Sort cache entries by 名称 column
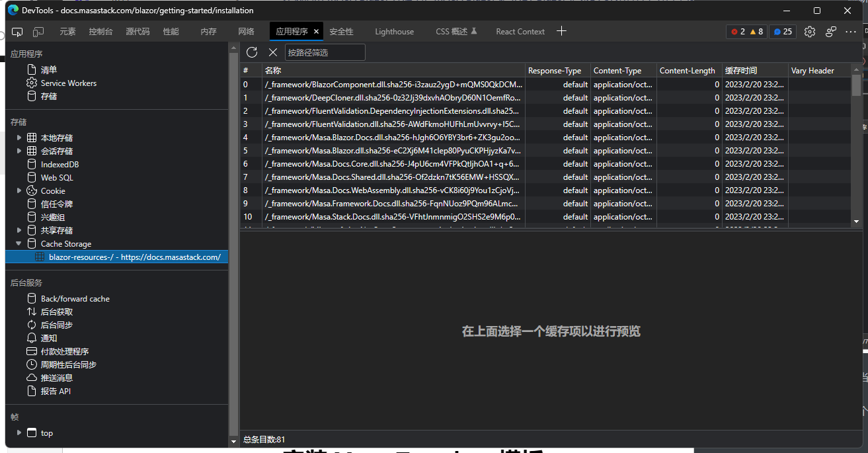Image resolution: width=868 pixels, height=453 pixels. pyautogui.click(x=273, y=70)
